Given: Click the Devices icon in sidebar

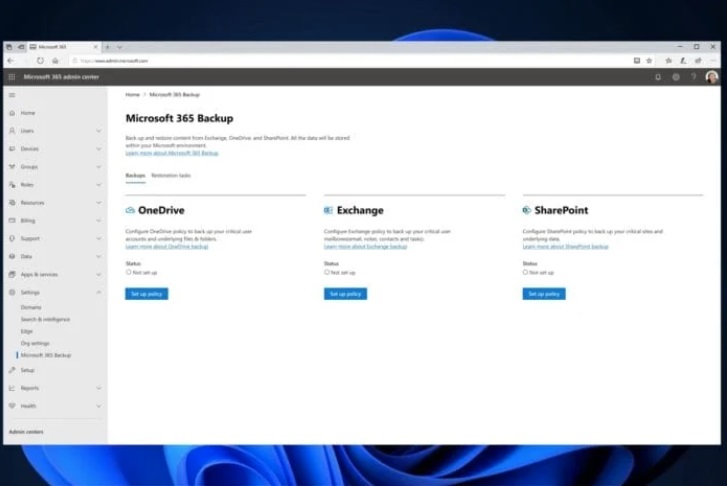Looking at the screenshot, I should tap(12, 149).
